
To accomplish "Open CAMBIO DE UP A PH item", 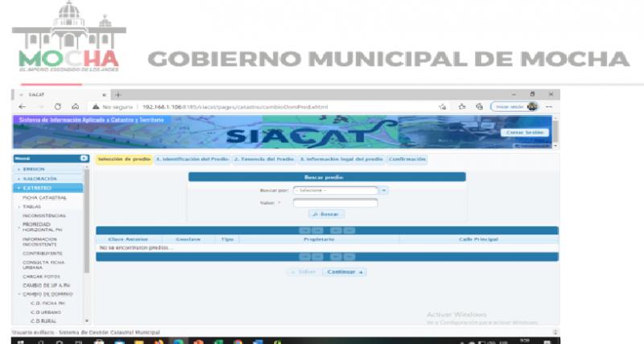I will pos(47,285).
